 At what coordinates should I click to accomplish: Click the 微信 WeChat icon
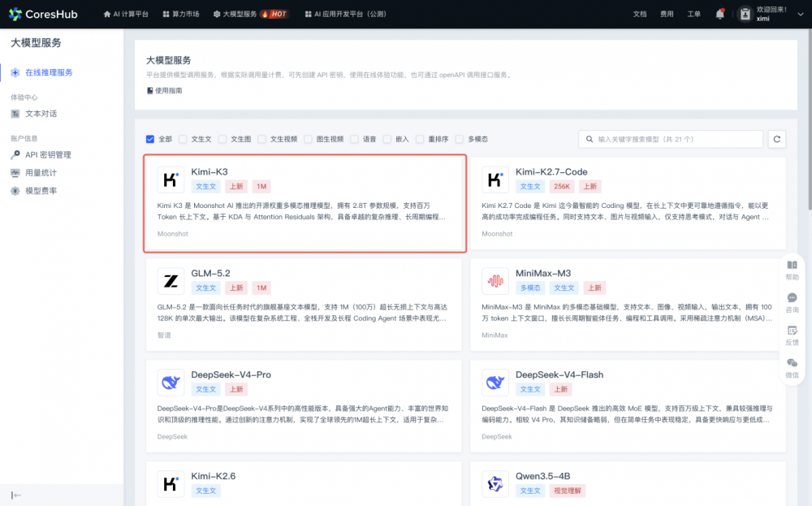click(x=792, y=363)
